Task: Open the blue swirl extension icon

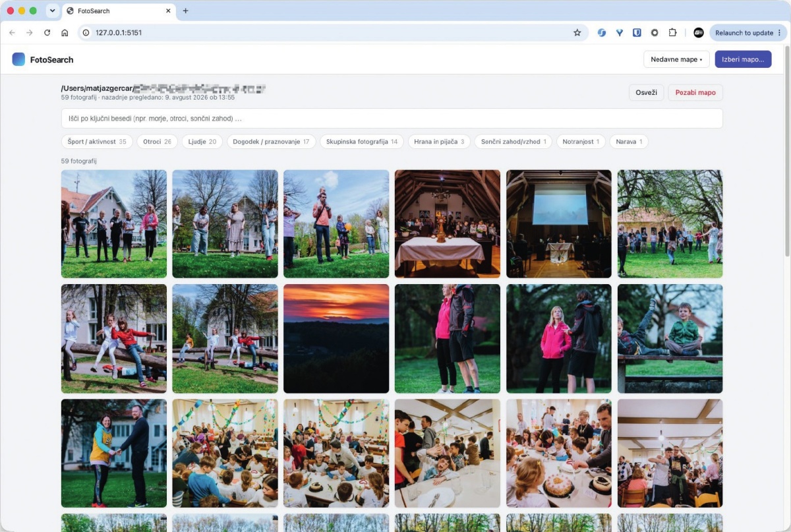Action: click(602, 32)
